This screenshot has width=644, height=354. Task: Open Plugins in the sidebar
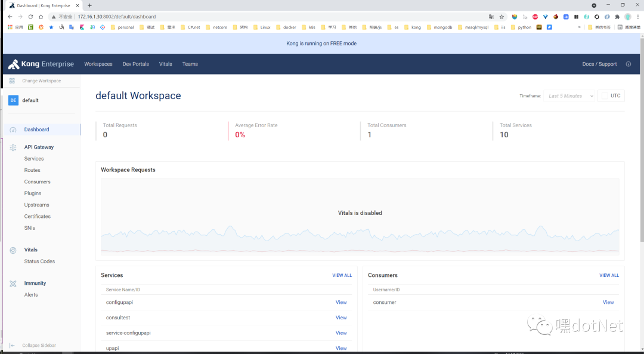(33, 193)
